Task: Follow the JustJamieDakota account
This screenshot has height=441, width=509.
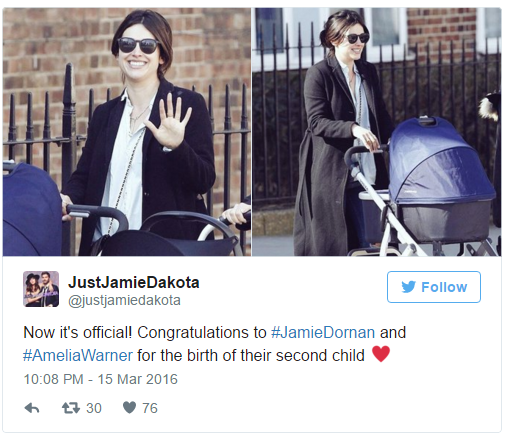Action: coord(434,287)
